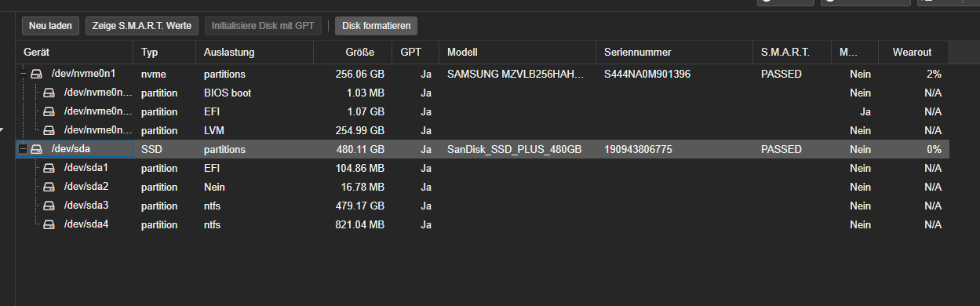Select the SanDisk_SSD_PLUS_480GB model cell
The image size is (980, 306).
click(x=515, y=149)
